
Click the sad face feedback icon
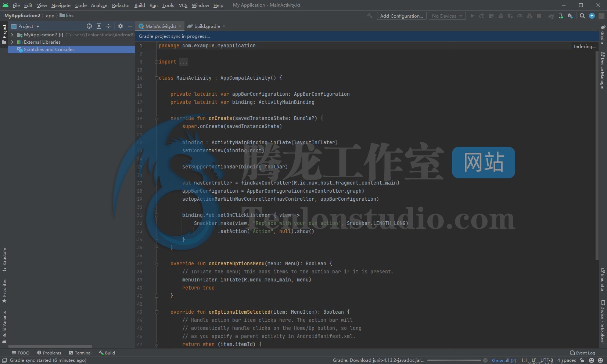click(x=601, y=360)
